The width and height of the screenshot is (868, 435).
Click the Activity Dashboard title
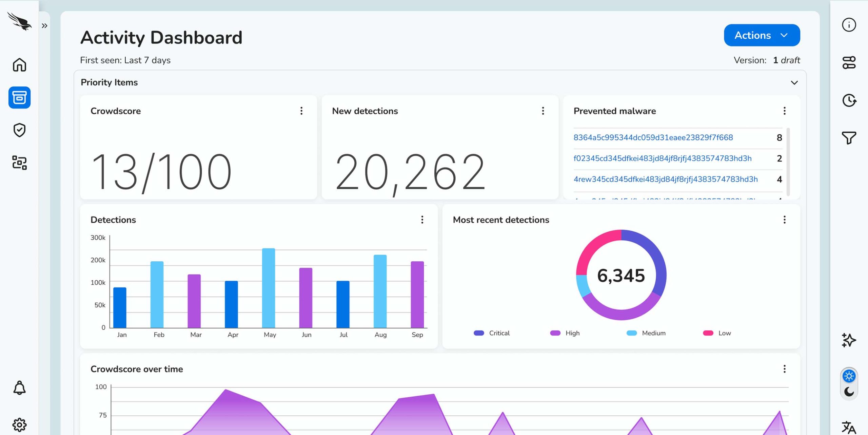161,37
